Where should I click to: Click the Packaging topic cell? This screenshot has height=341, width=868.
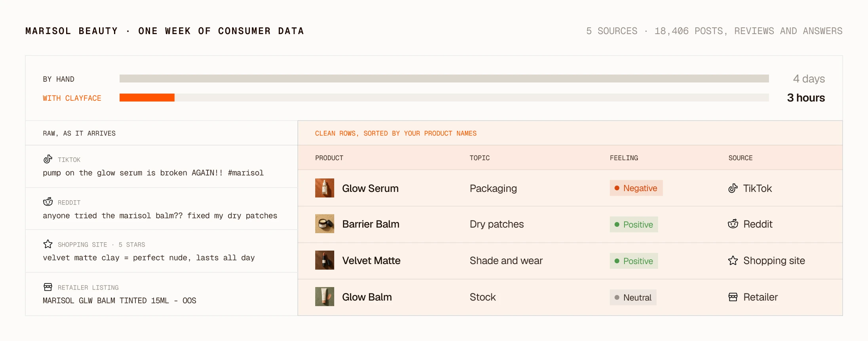click(493, 188)
